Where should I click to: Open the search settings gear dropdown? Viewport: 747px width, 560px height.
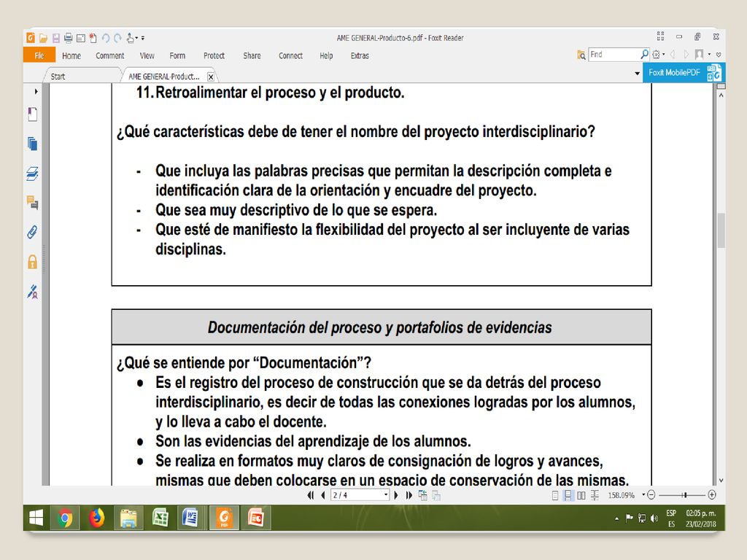pyautogui.click(x=658, y=54)
